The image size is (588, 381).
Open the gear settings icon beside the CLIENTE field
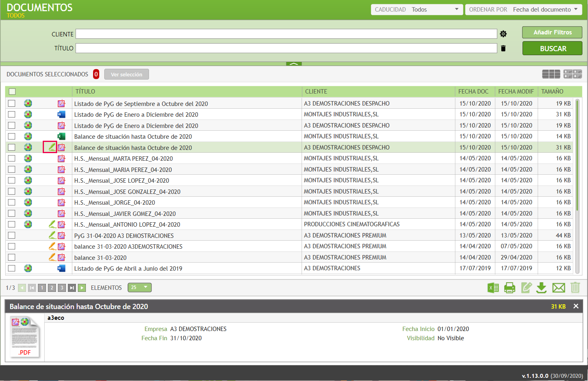(503, 34)
